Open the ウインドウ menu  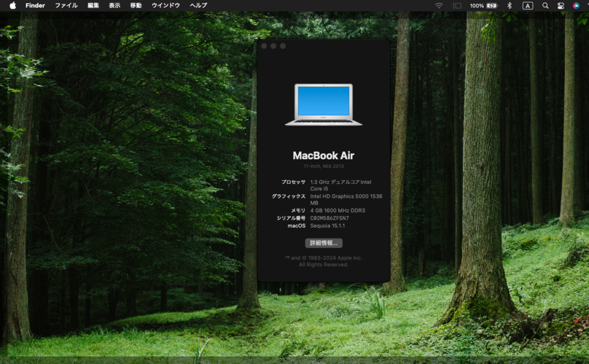[166, 5]
